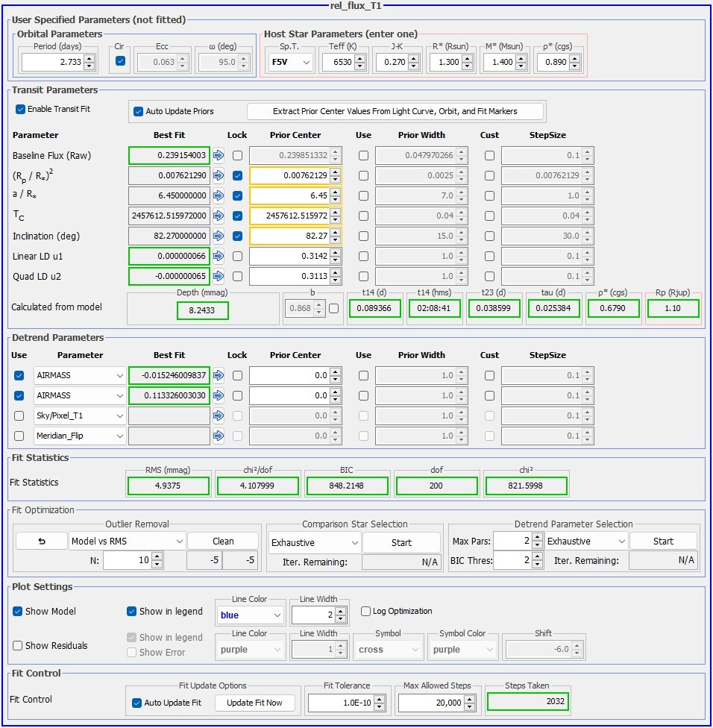Click Extract Prior Center Values button
713x728 pixels.
point(395,110)
